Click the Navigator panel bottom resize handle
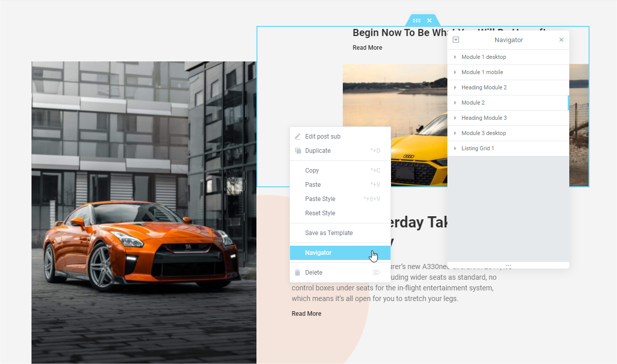Screen dimensions: 617x364 pyautogui.click(x=508, y=266)
